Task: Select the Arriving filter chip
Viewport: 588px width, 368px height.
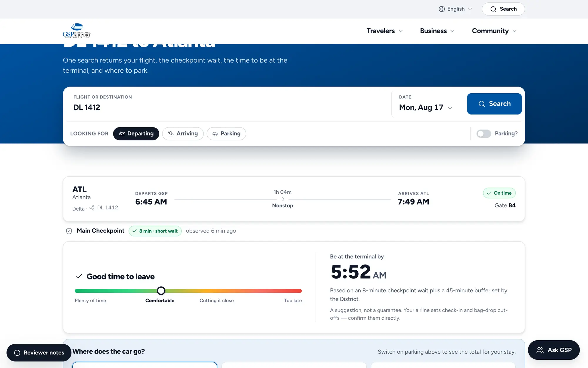Action: pyautogui.click(x=183, y=134)
